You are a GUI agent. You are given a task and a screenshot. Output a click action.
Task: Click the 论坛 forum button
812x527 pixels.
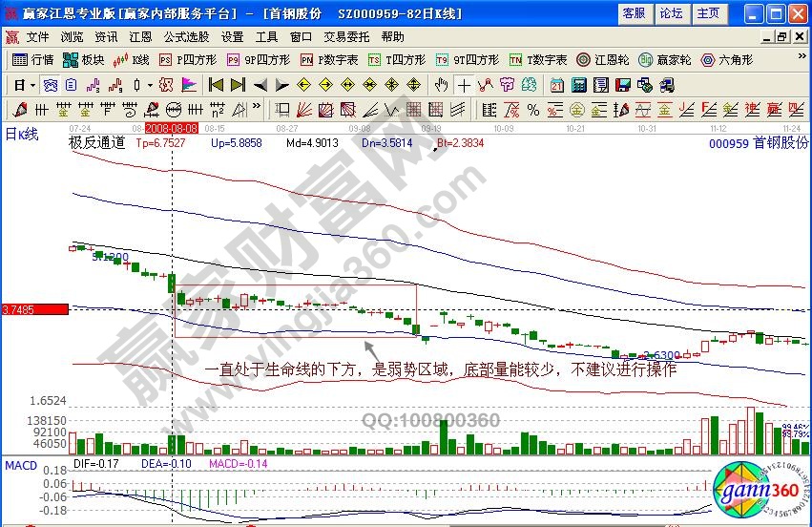click(x=671, y=13)
